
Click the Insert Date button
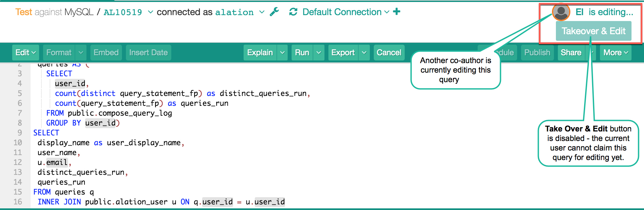click(148, 53)
